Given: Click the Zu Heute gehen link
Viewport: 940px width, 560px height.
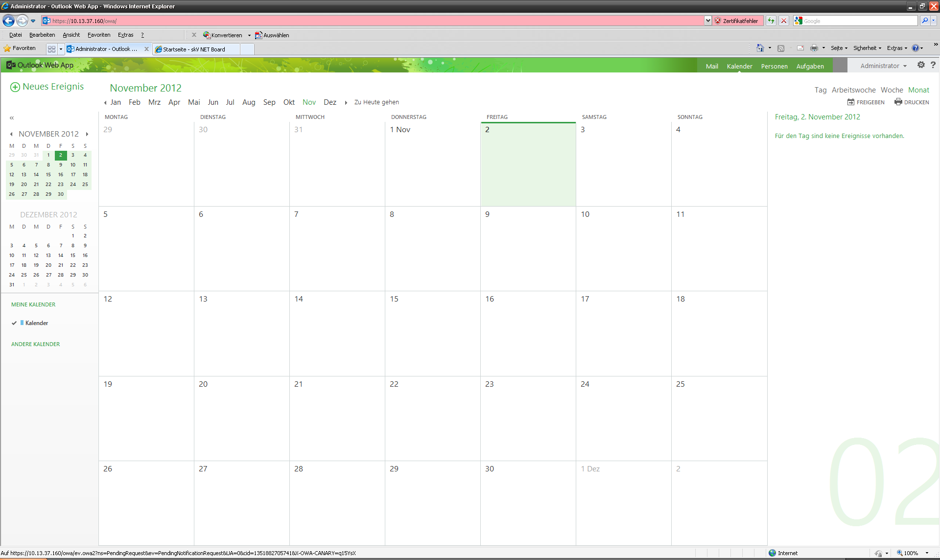Looking at the screenshot, I should 376,102.
